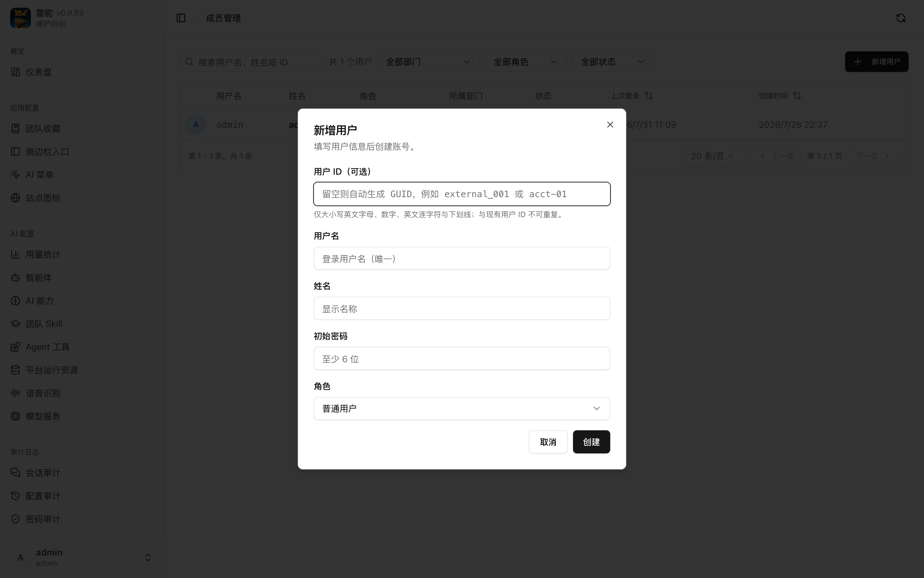Click 2026/7/28 22:37 creation time cell
924x578 pixels.
793,125
